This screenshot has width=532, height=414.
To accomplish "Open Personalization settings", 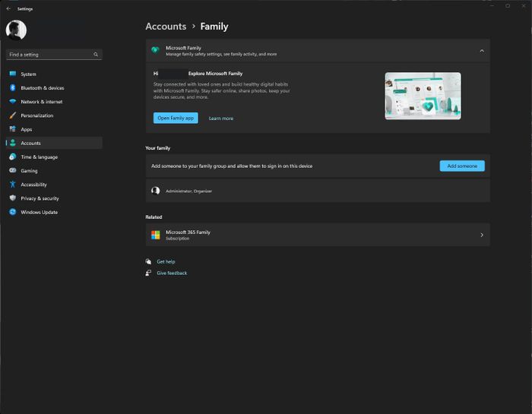I will pyautogui.click(x=54, y=115).
